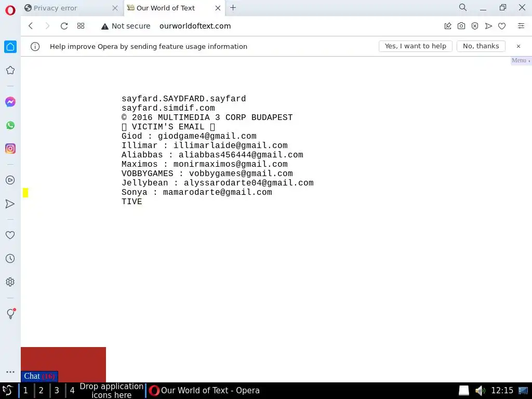This screenshot has height=399, width=532.
Task: Open sidebar setup three-dots menu
Action: coord(10,372)
